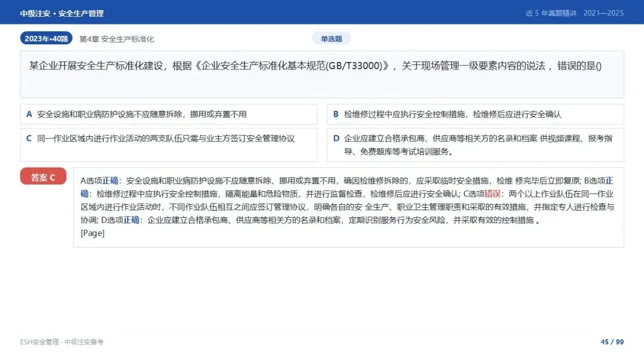Select option C about 同一作业区域
The height and width of the screenshot is (363, 644).
(x=169, y=144)
